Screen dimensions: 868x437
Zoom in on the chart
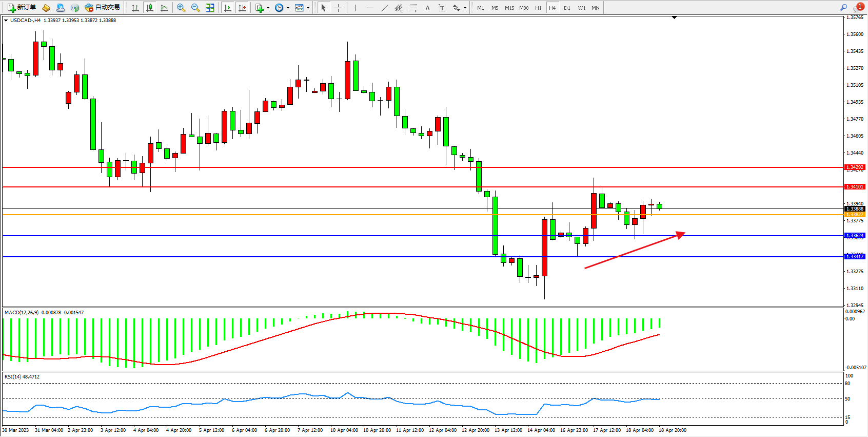tap(181, 8)
